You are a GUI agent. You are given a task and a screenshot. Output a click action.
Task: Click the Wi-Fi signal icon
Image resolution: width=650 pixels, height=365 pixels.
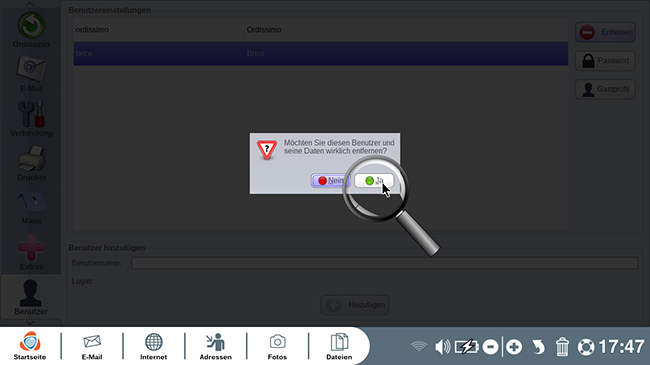pyautogui.click(x=419, y=346)
